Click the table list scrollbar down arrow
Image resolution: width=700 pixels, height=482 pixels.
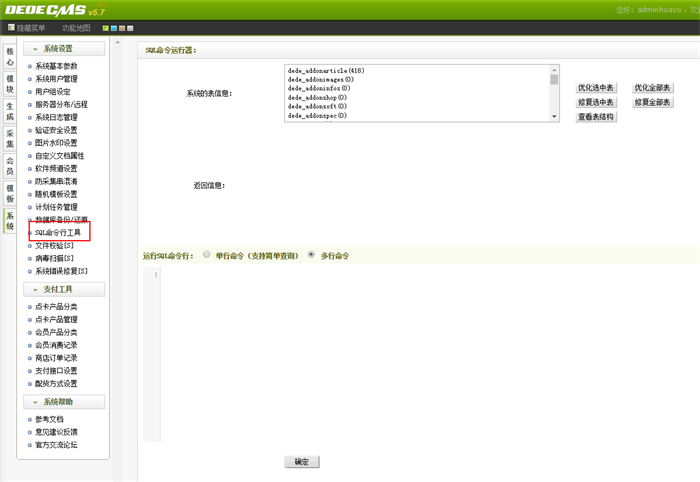pos(554,117)
